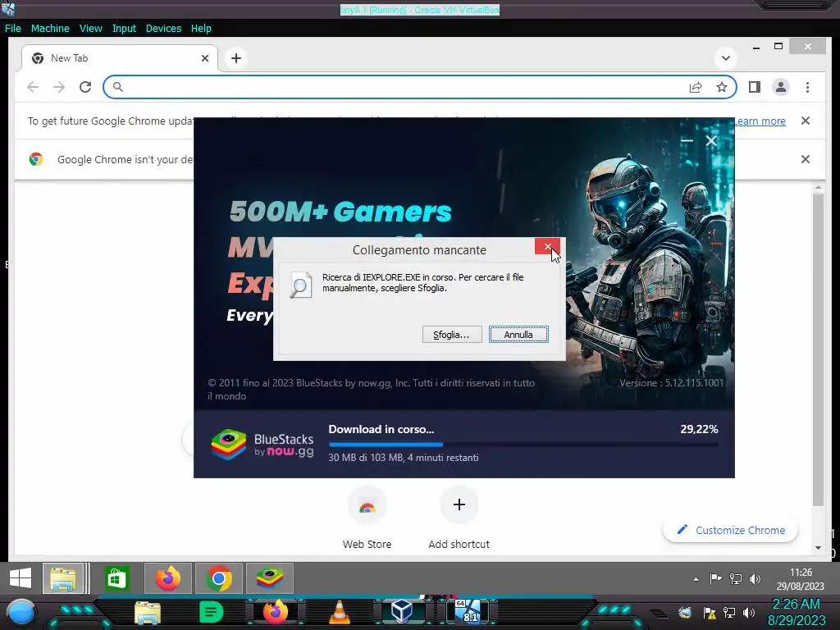Minimize the BlueStacks installer window

(687, 140)
